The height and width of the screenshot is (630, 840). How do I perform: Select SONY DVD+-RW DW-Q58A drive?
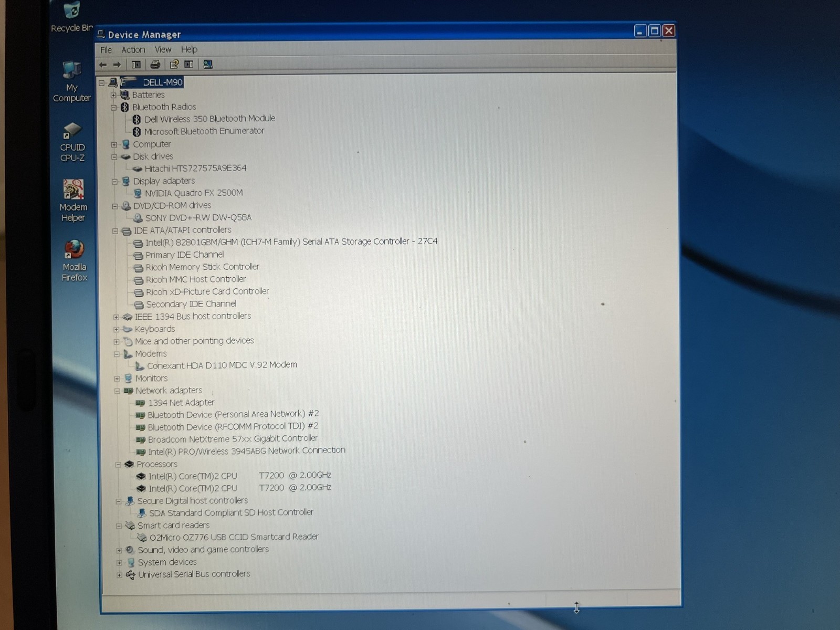tap(198, 217)
